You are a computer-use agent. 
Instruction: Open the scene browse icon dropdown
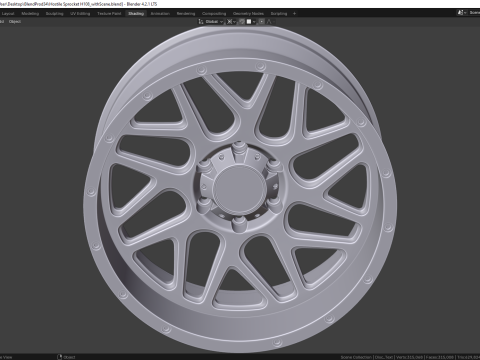pos(462,13)
